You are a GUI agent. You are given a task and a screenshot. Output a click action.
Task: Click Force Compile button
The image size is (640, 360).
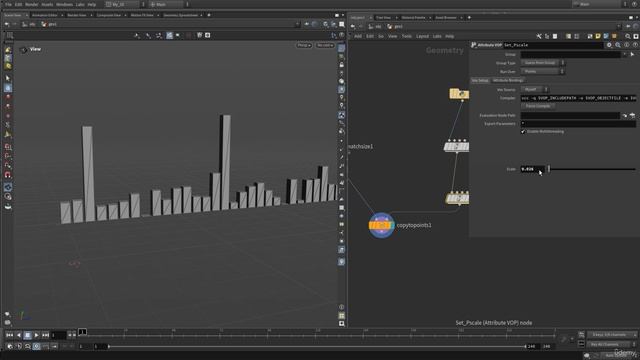[x=538, y=106]
